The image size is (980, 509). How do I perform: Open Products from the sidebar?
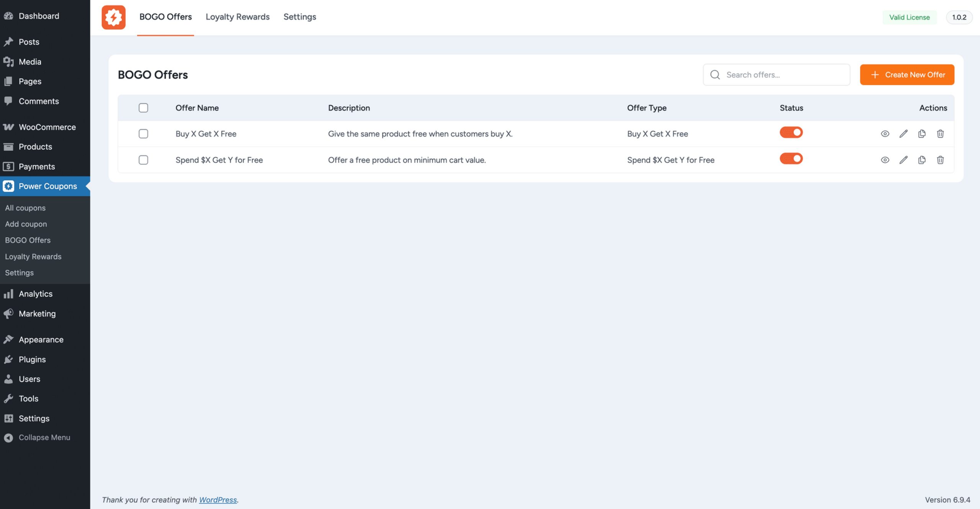(45, 147)
